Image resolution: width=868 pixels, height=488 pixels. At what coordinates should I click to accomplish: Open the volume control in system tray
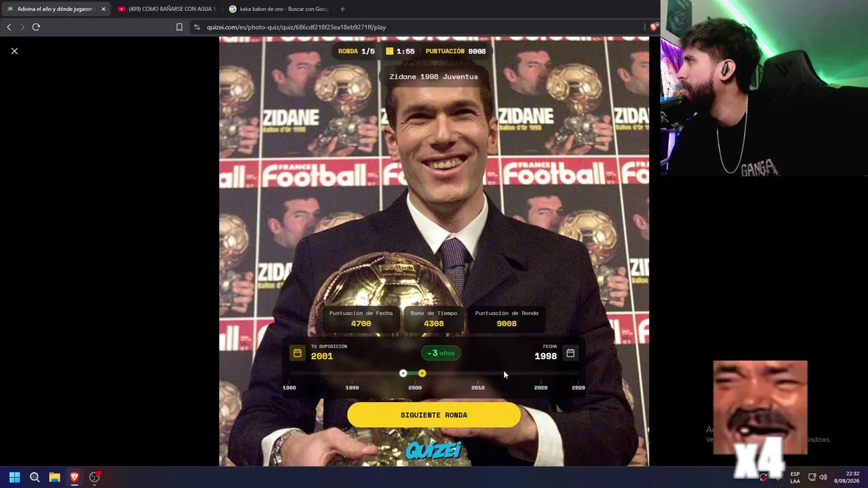pyautogui.click(x=823, y=477)
